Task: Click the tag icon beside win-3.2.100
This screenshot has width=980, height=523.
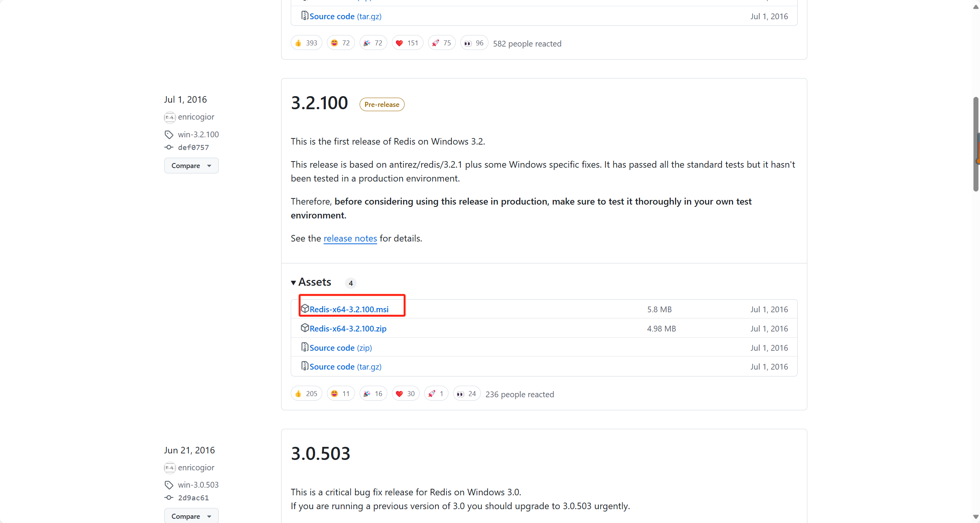Action: 169,135
